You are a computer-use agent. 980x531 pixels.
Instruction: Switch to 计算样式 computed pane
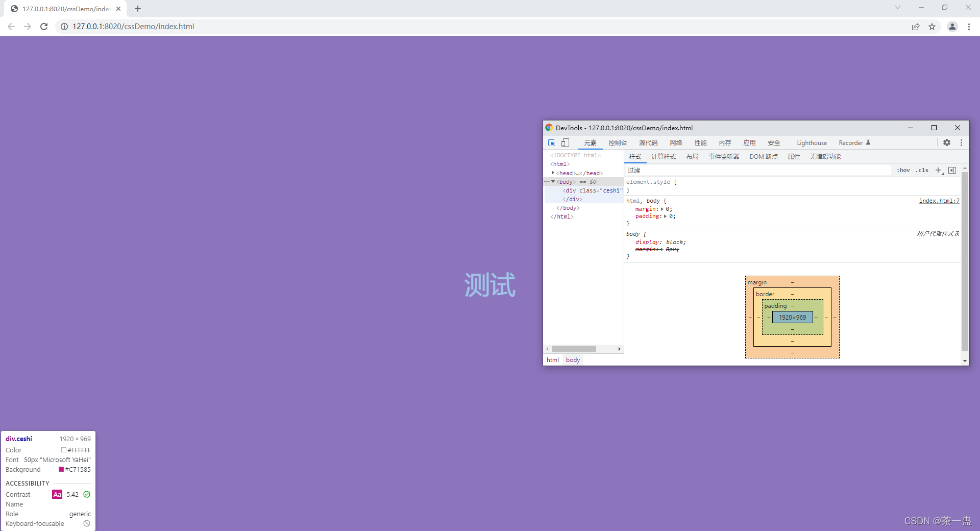tap(664, 157)
